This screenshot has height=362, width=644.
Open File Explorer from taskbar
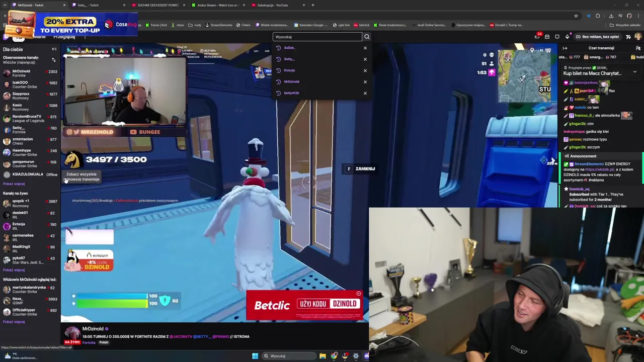coord(323,356)
